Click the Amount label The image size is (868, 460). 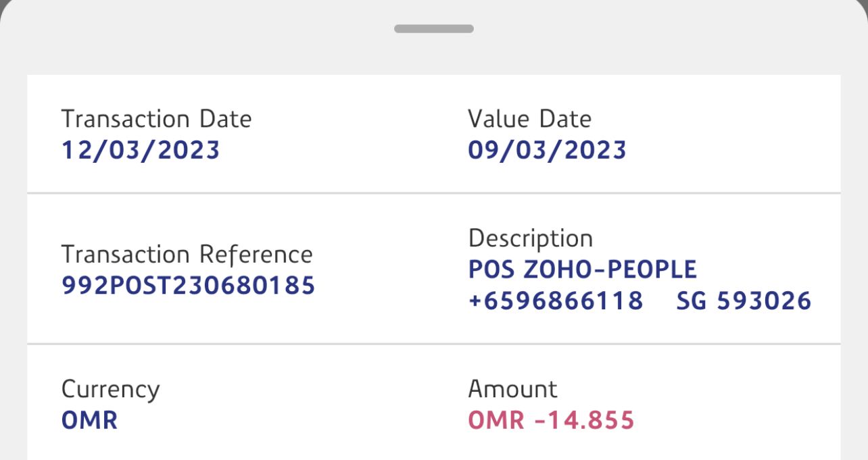pos(512,390)
